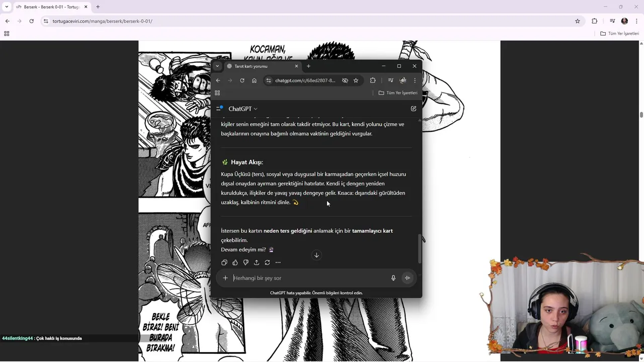Open the profile avatar in the Berserk window
This screenshot has height=362, width=644.
click(x=624, y=21)
